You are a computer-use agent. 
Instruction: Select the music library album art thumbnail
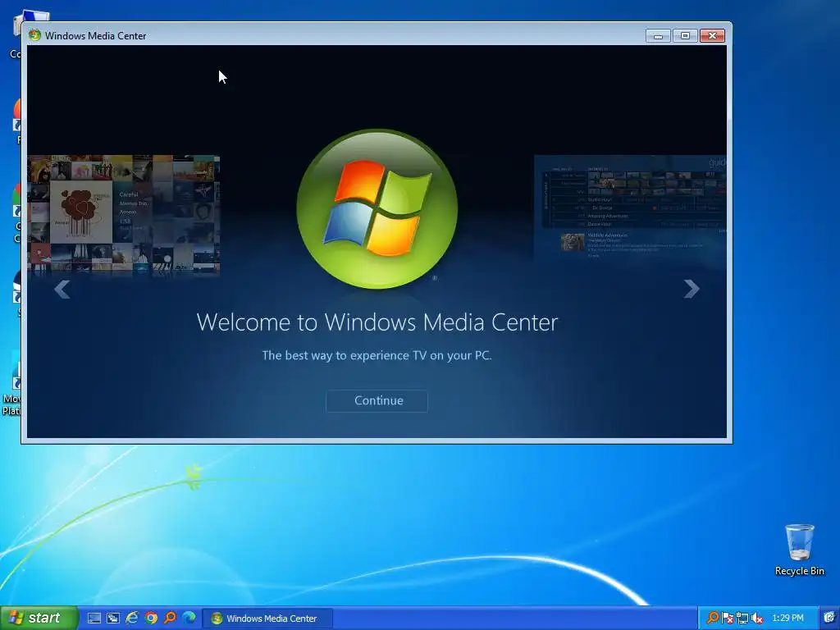point(124,215)
